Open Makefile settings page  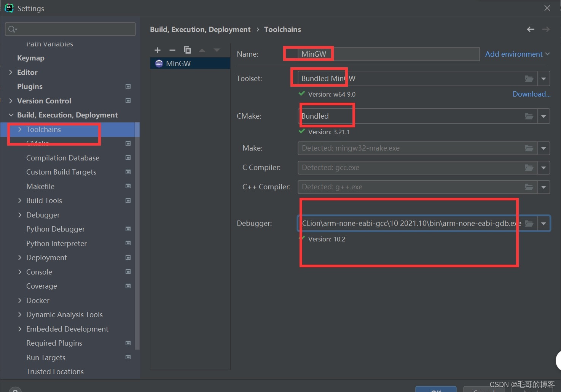[x=40, y=186]
